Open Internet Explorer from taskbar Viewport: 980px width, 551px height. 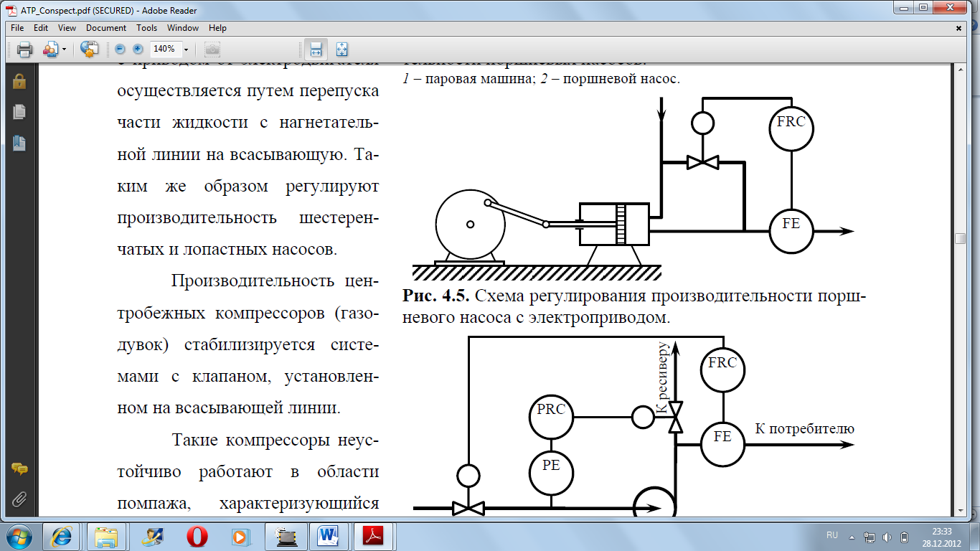click(61, 536)
